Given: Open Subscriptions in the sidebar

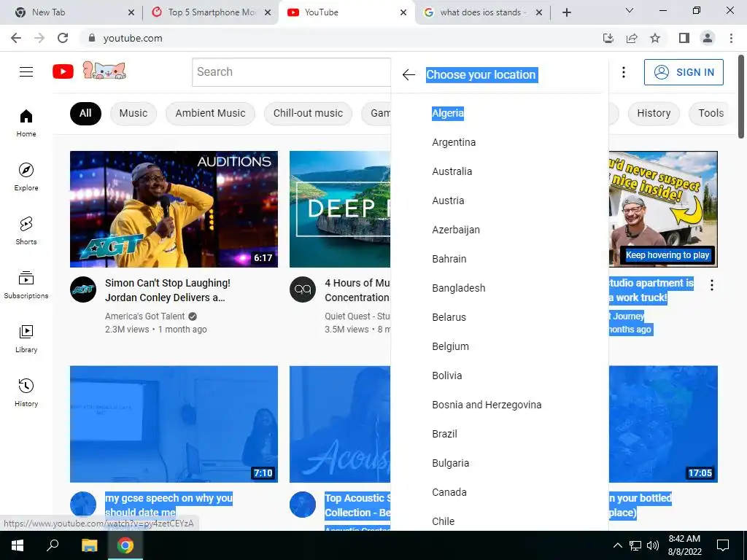Looking at the screenshot, I should pos(26,285).
